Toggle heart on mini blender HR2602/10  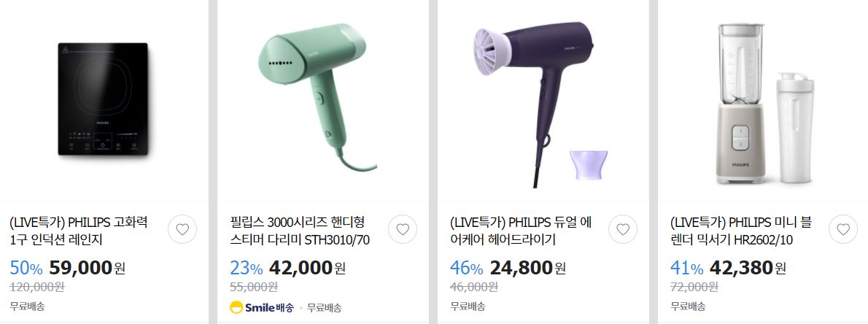click(x=843, y=229)
